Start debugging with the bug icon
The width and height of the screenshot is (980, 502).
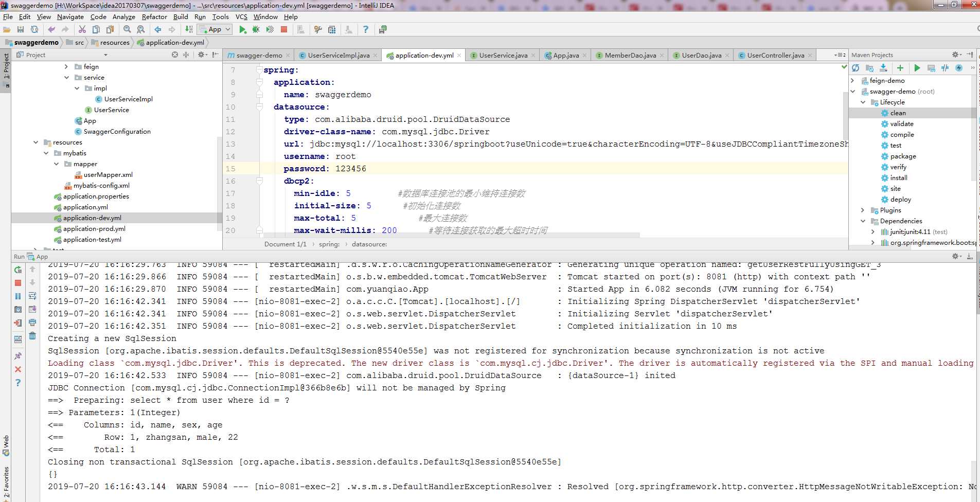click(x=256, y=30)
